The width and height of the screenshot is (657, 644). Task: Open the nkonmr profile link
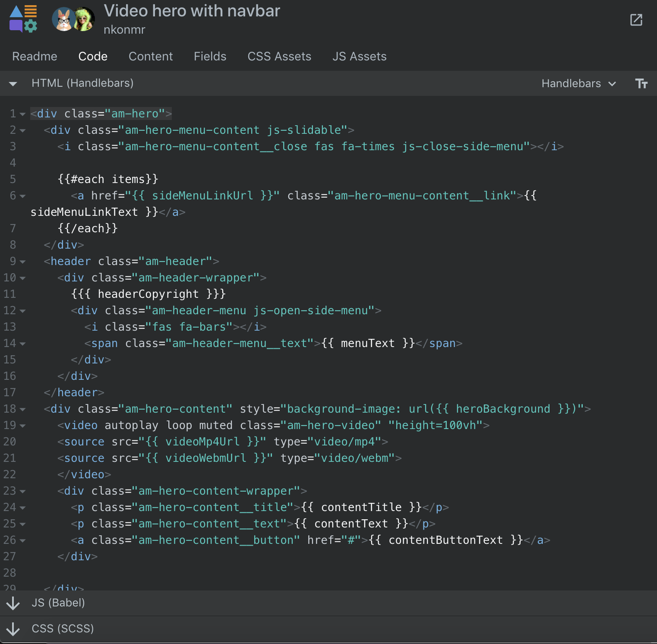pos(124,29)
